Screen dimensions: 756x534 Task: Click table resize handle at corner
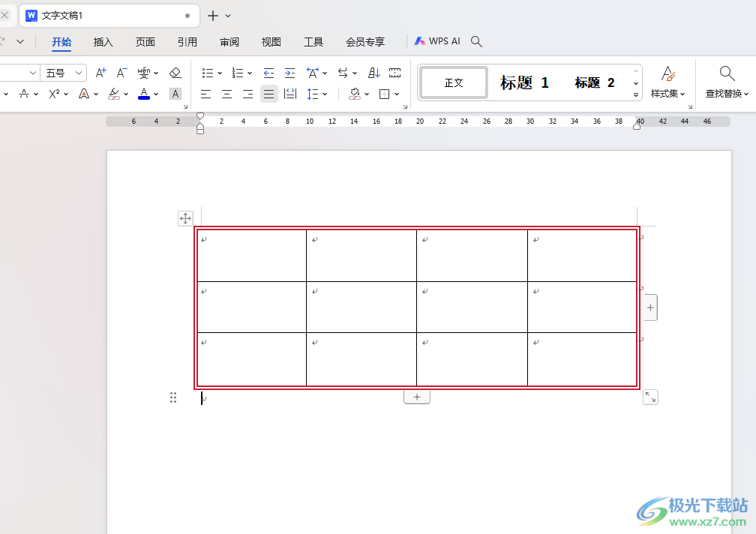pyautogui.click(x=650, y=397)
